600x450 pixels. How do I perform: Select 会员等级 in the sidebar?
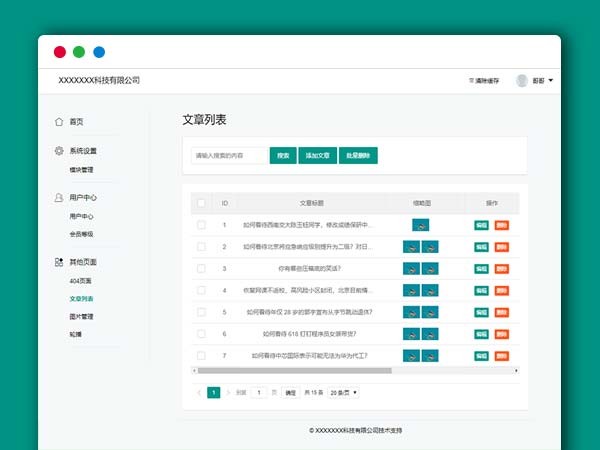coord(81,233)
